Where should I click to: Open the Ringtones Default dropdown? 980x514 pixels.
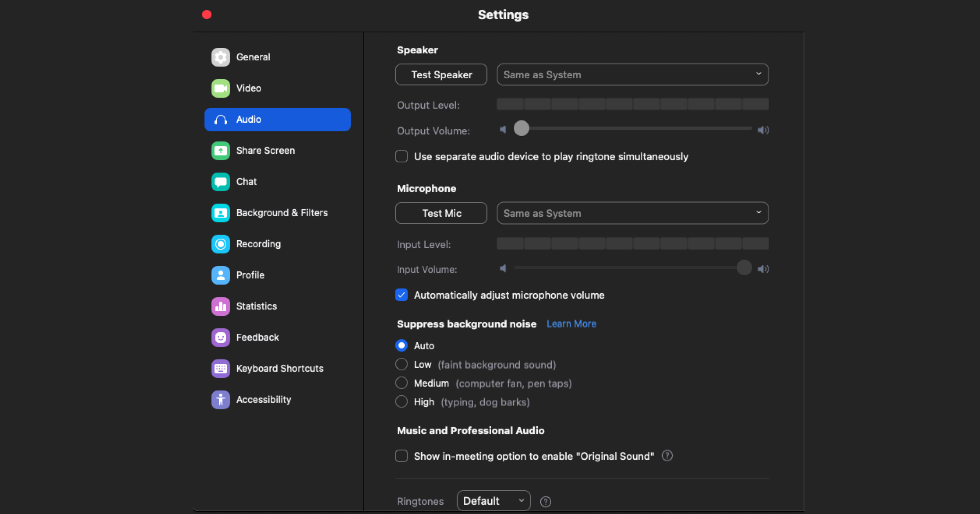[x=493, y=501]
